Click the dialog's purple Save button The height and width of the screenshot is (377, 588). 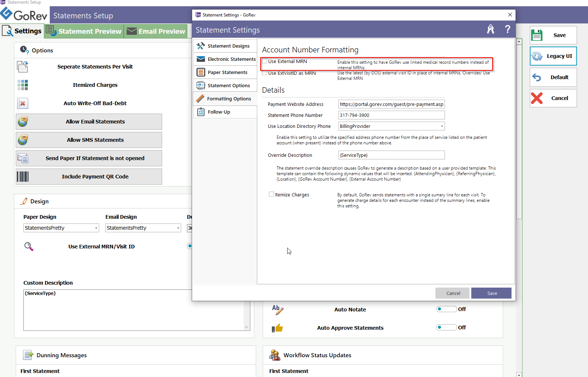click(491, 293)
